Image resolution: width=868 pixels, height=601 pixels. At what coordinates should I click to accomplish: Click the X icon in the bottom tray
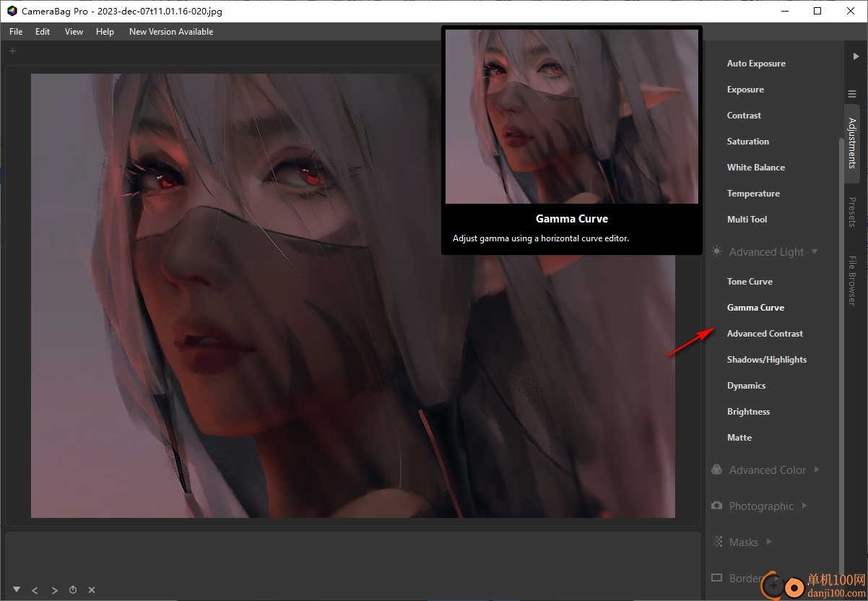(x=92, y=590)
